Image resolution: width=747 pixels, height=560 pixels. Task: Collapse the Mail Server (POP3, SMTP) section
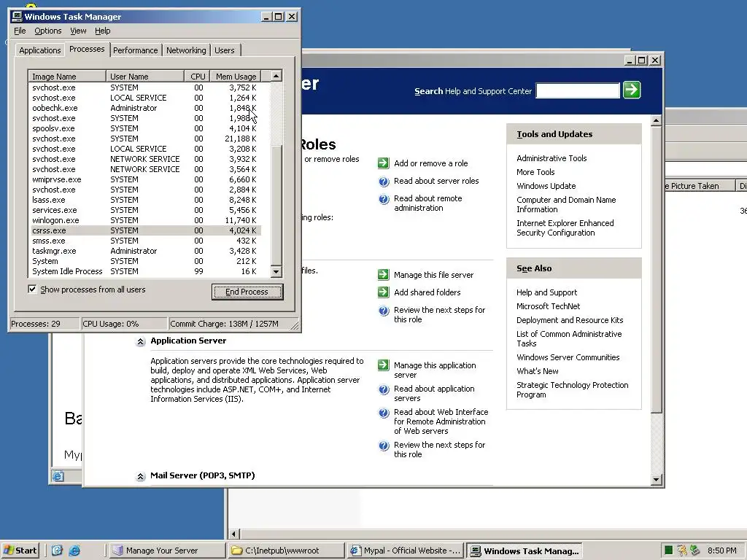coord(140,475)
